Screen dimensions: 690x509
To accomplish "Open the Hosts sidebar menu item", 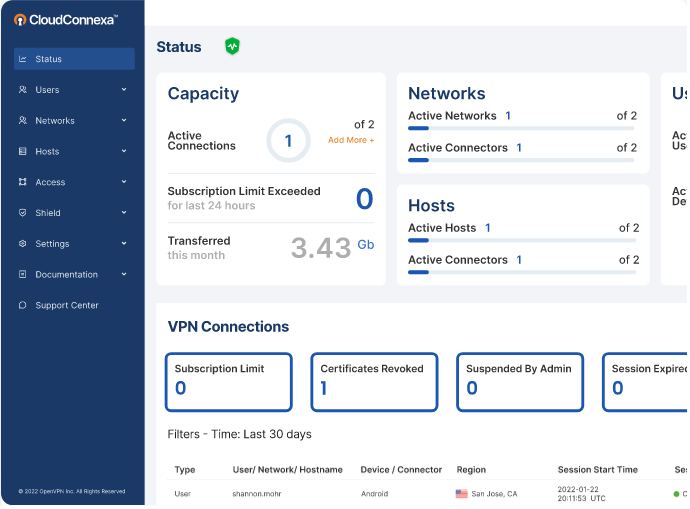I will click(x=74, y=151).
